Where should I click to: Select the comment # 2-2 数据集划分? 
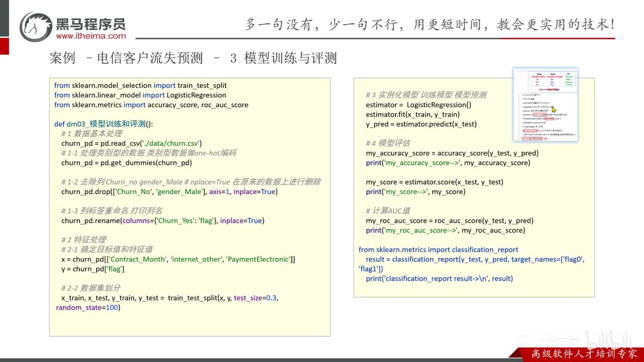[x=91, y=288]
